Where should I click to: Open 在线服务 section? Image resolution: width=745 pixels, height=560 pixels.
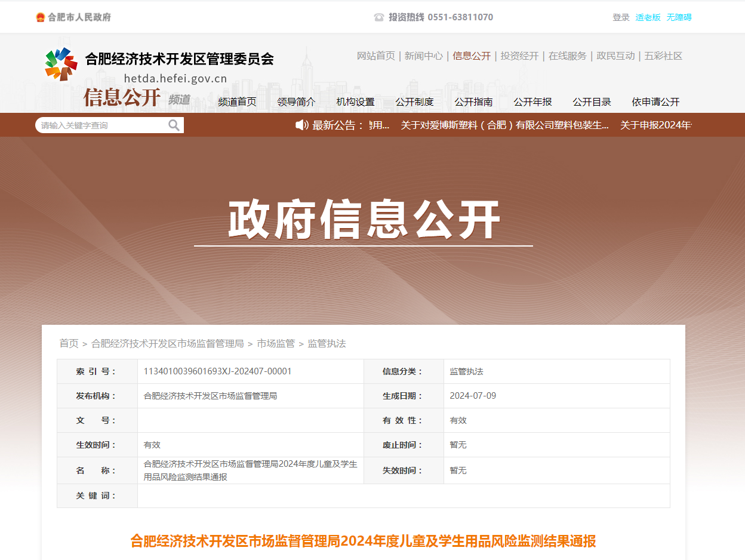568,56
